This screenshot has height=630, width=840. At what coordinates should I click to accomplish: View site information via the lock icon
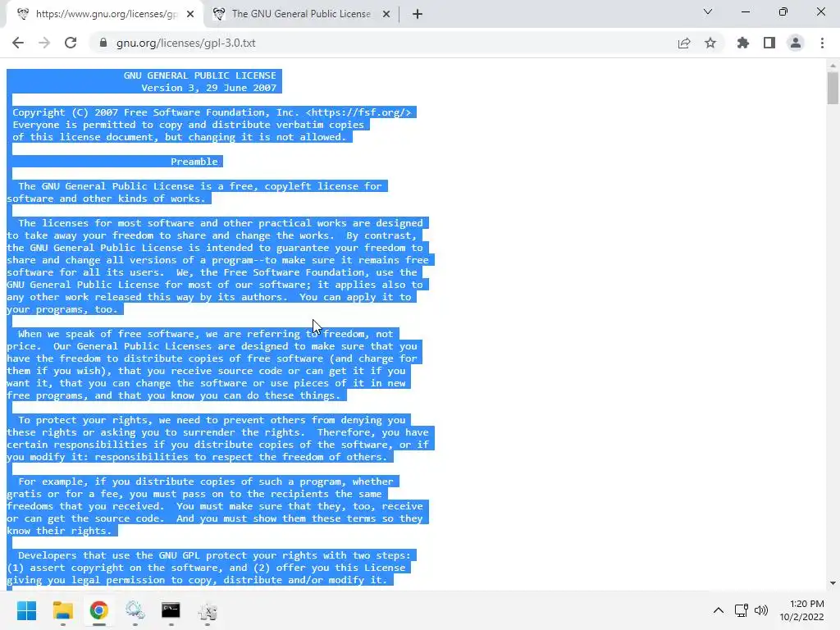pyautogui.click(x=103, y=43)
